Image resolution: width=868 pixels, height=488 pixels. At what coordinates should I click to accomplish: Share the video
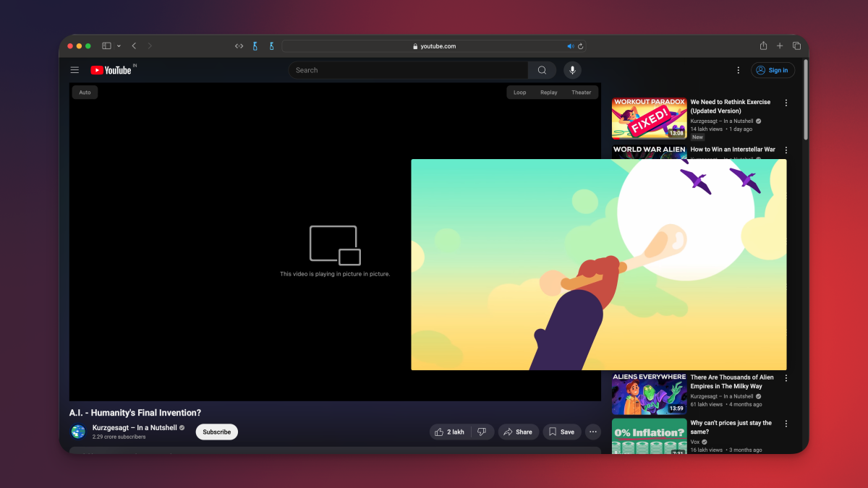pos(518,432)
